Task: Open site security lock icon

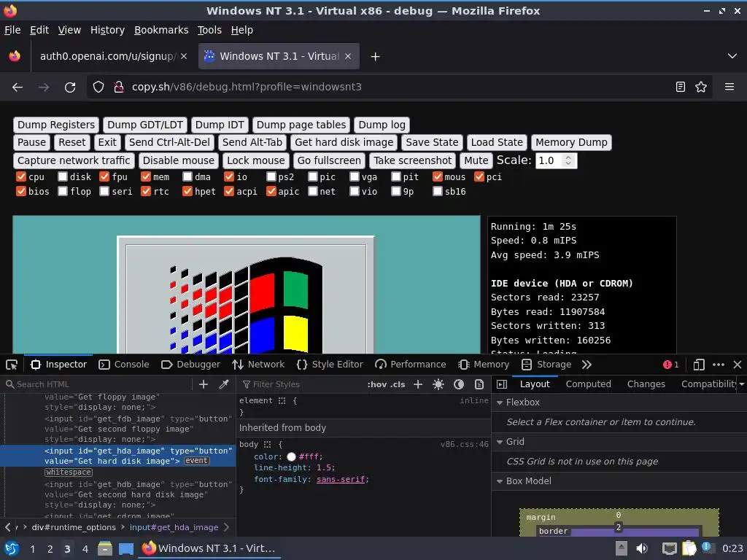Action: pos(119,87)
